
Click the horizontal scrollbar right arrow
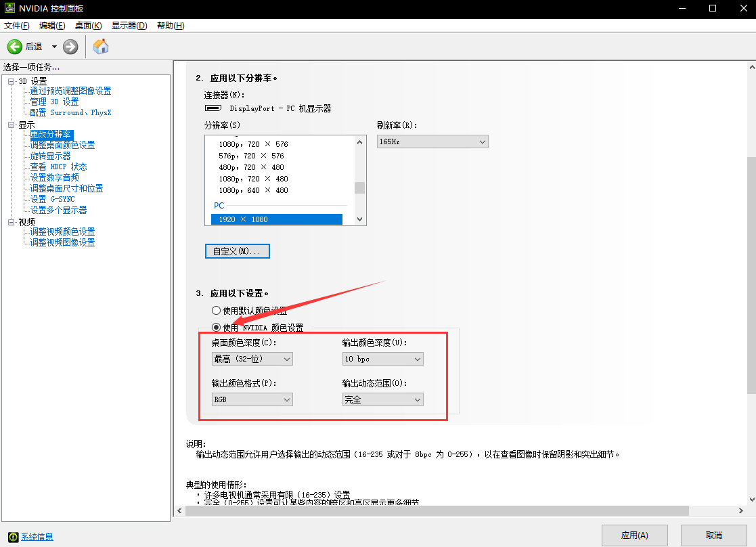[741, 511]
